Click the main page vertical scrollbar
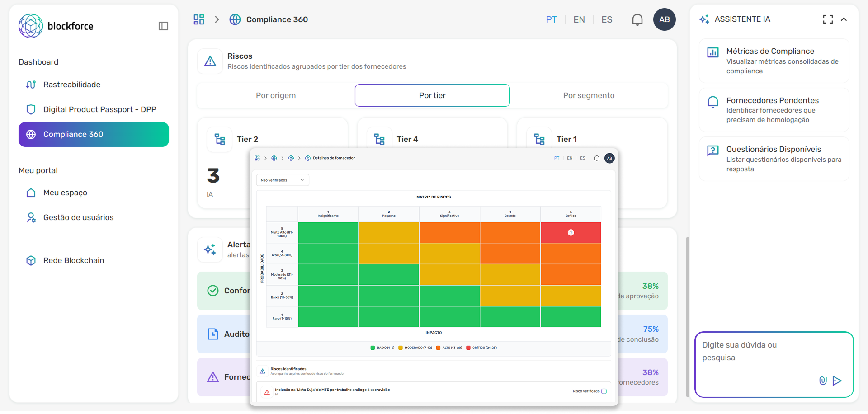 [688, 316]
